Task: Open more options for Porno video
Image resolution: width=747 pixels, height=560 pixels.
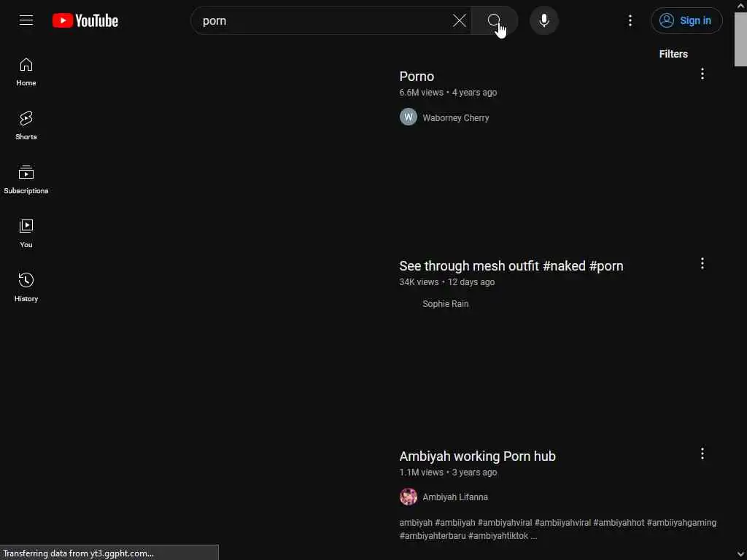Action: [x=703, y=74]
